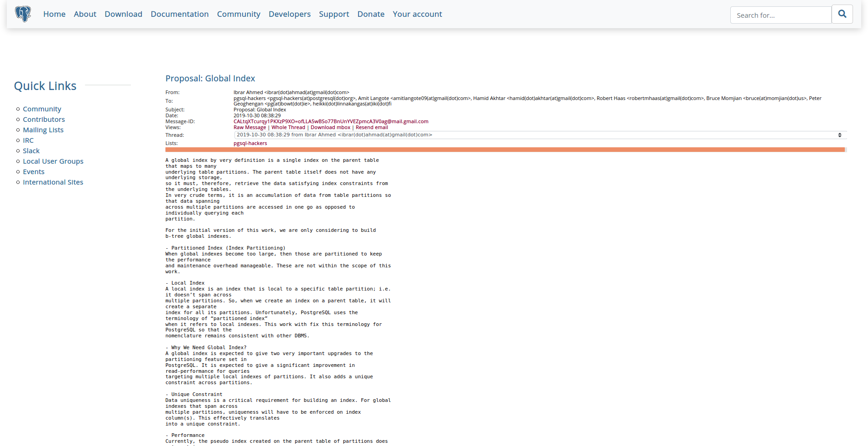Screen dimensions: 868x446
Task: Open International Sites quick link
Action: coord(53,182)
